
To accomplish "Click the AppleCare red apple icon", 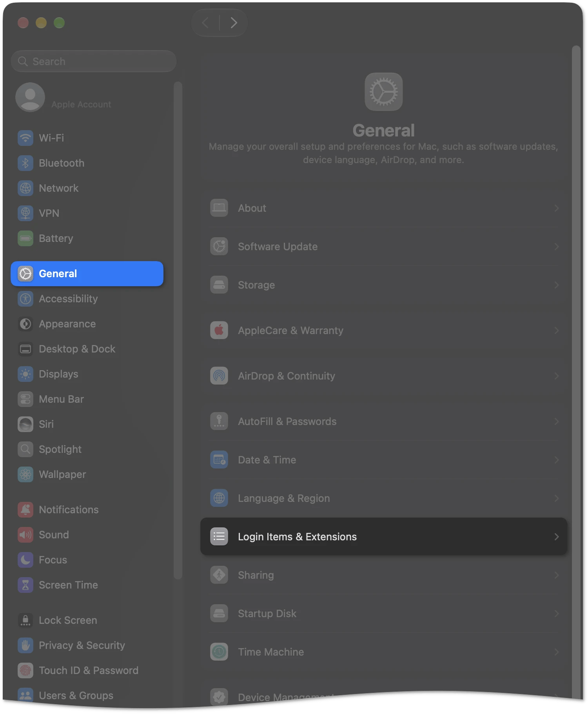I will tap(219, 331).
